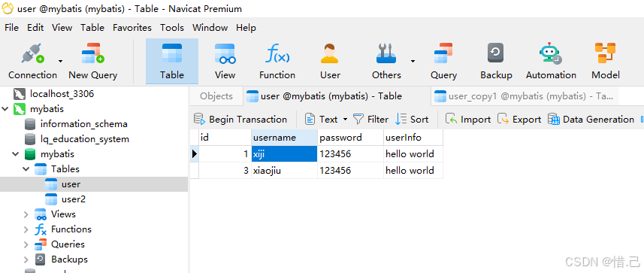
Task: Expand the Views node
Action: (26, 214)
